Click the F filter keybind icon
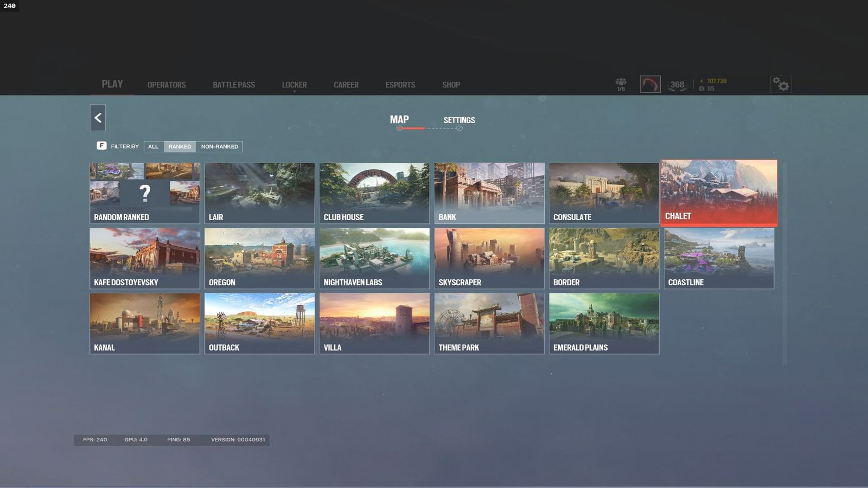The height and width of the screenshot is (488, 868). click(101, 146)
